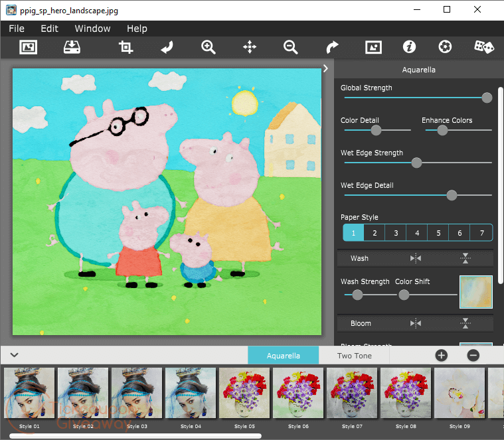Click the Wash Strength slider handle
The height and width of the screenshot is (440, 504).
click(357, 295)
